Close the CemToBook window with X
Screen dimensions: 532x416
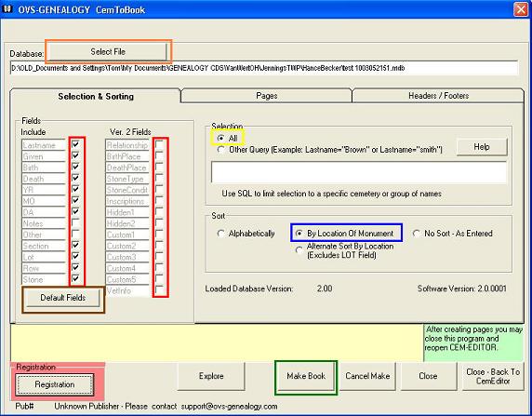[x=521, y=9]
